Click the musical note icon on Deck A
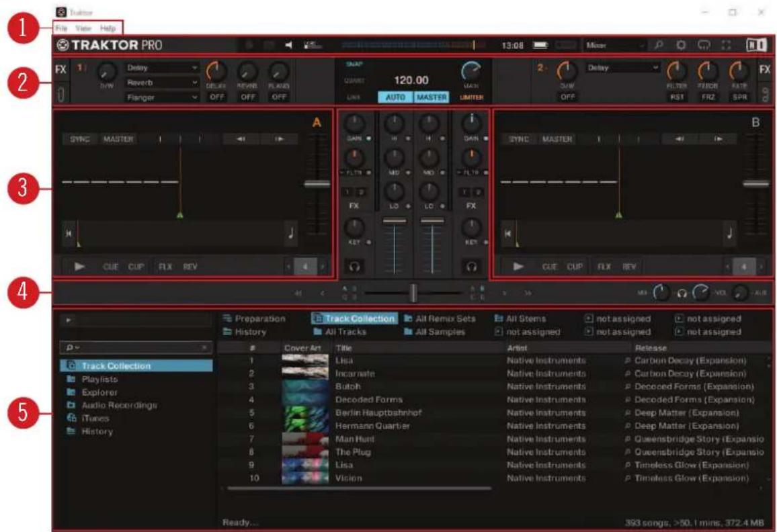Viewport: 777px width, 532px height. [291, 233]
